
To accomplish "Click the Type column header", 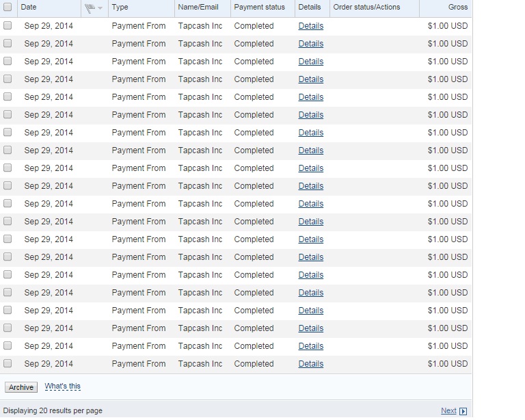I will 120,7.
